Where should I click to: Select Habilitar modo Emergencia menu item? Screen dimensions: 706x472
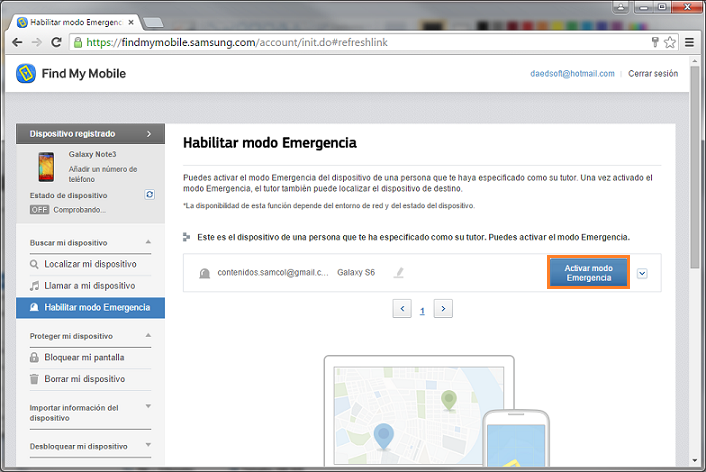[91, 308]
